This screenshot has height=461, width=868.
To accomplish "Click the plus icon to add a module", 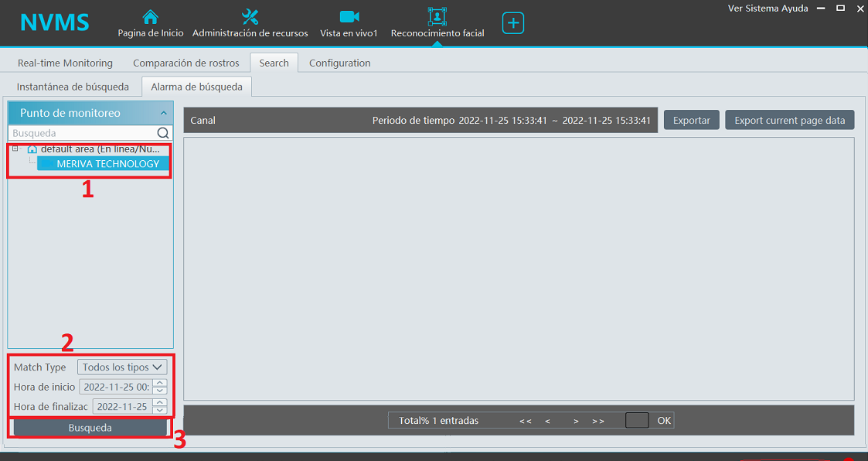I will coord(513,23).
